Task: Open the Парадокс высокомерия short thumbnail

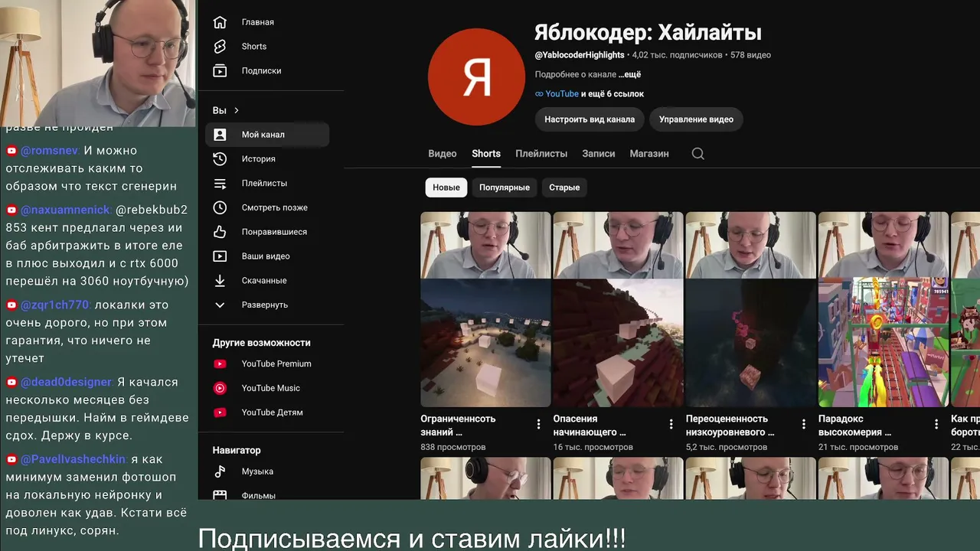Action: pos(884,309)
